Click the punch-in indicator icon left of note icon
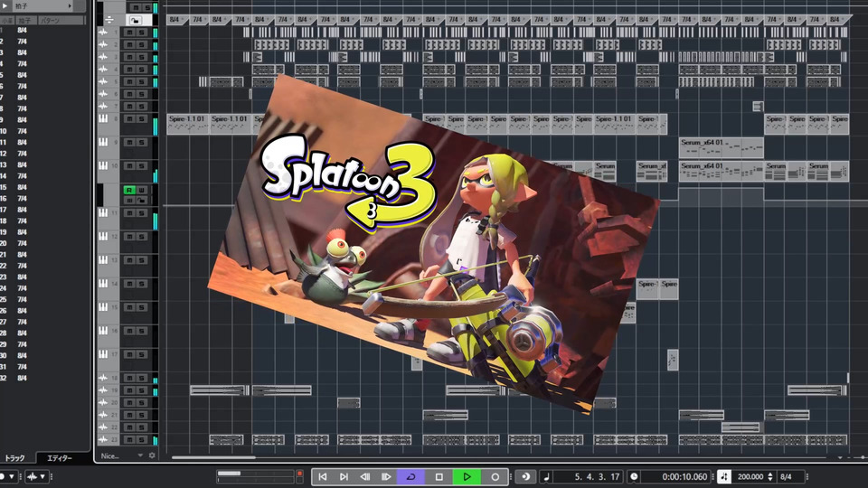This screenshot has height=488, width=868. (524, 476)
